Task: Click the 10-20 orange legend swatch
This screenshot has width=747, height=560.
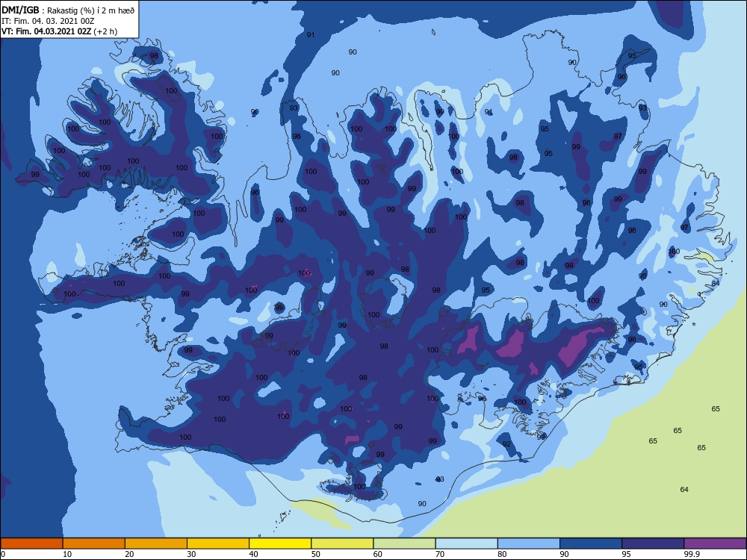Action: (94, 544)
